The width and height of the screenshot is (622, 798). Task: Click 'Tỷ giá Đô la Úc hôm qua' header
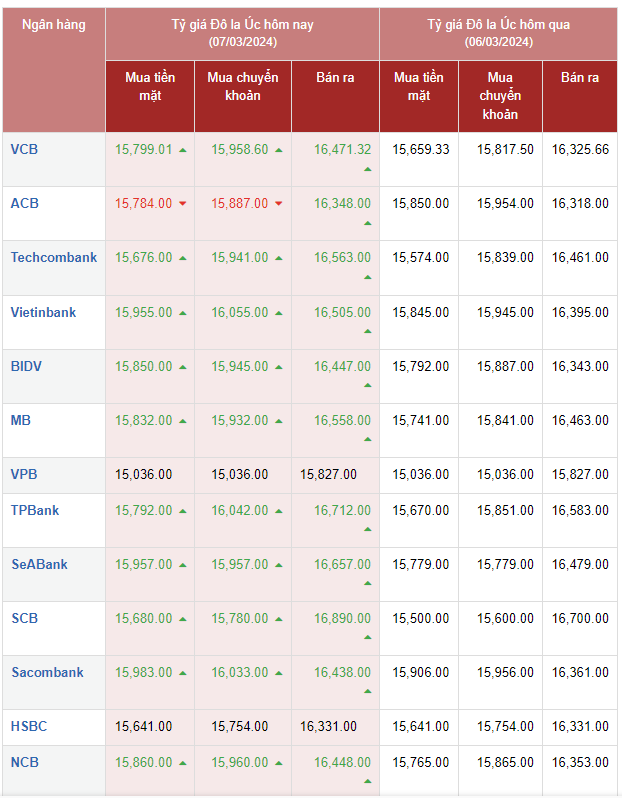coord(499,24)
